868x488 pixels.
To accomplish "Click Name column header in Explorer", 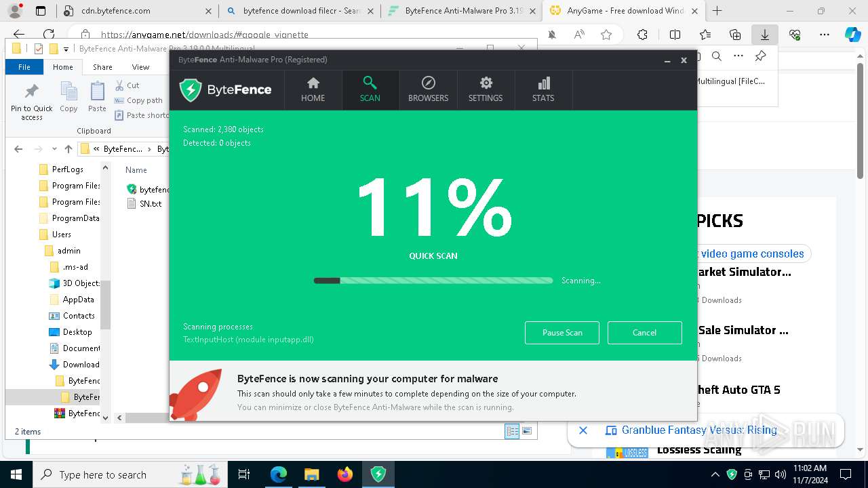I will [136, 170].
